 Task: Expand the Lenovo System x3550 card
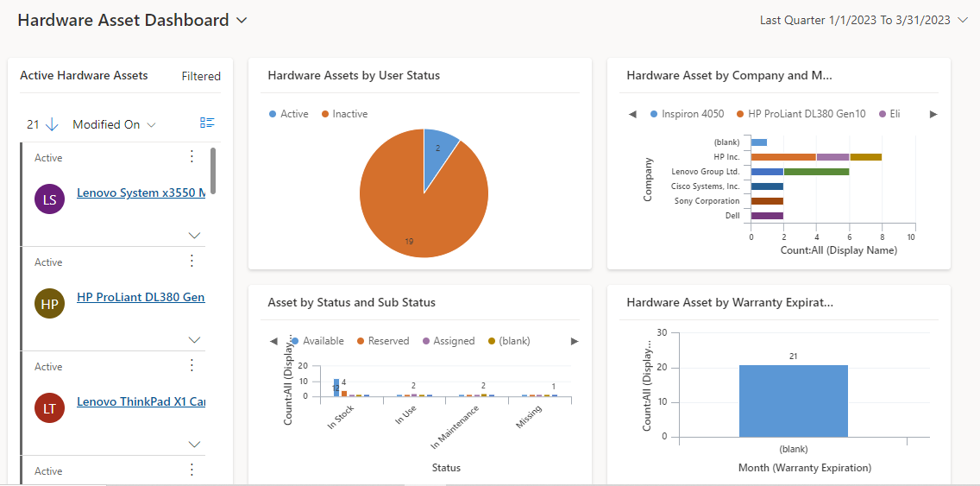pos(194,236)
